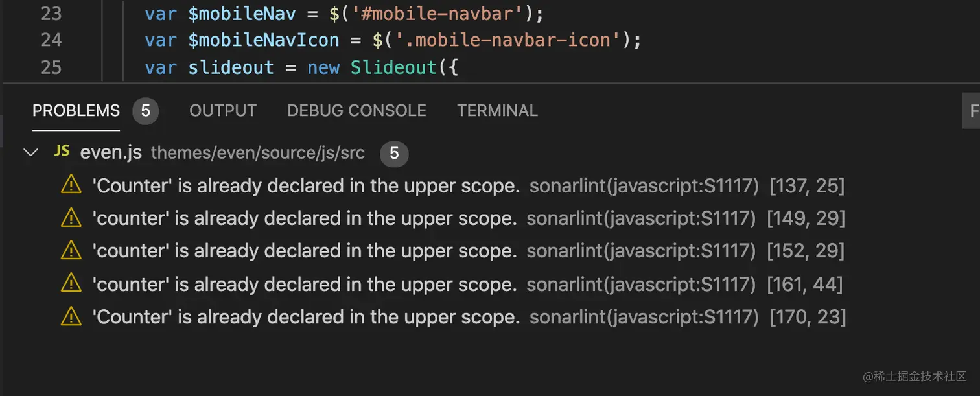The height and width of the screenshot is (396, 980).
Task: Click warning icon for line 152 problem
Action: point(71,251)
